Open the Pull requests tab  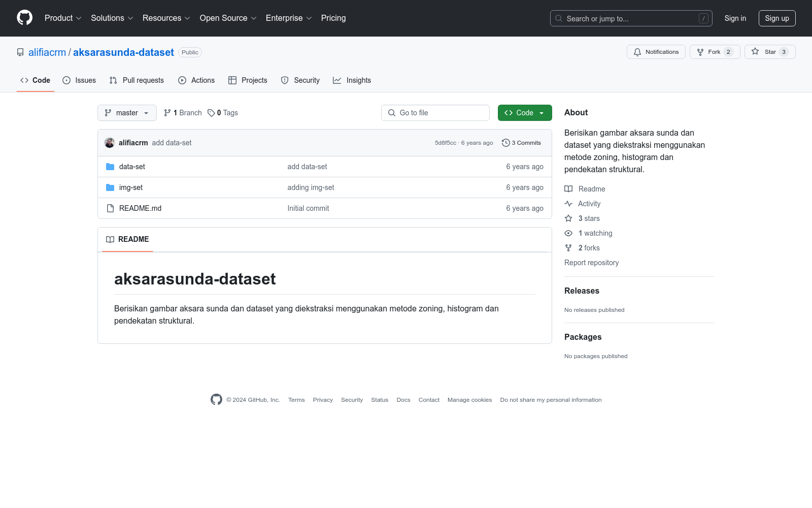tap(137, 80)
